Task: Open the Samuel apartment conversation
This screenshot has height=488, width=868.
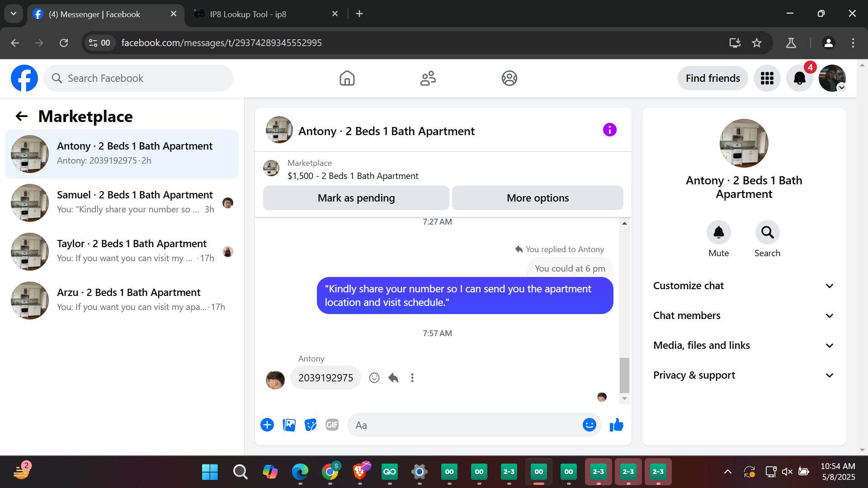Action: pos(122,203)
